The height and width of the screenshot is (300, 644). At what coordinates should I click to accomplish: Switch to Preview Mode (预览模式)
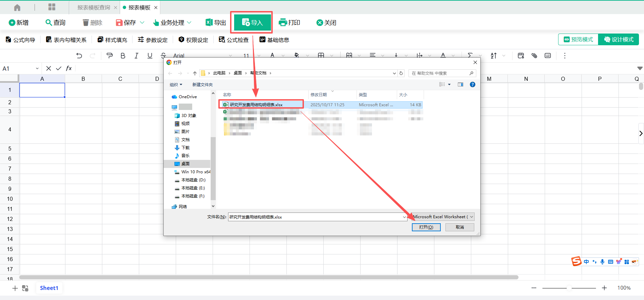(579, 40)
